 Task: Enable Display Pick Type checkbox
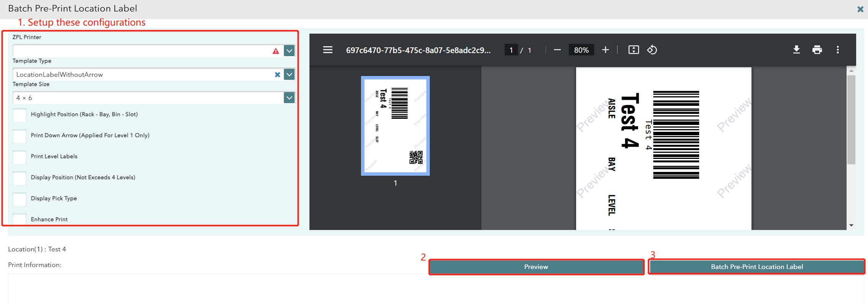click(x=19, y=199)
